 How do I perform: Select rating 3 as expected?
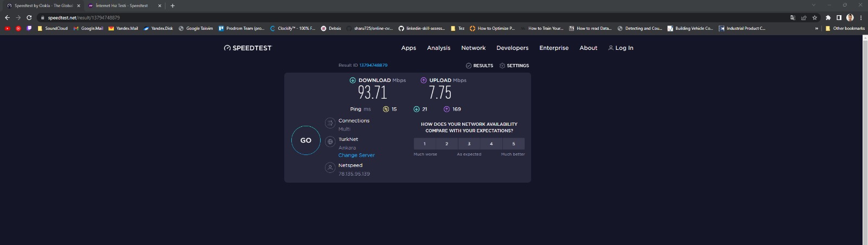coord(469,144)
